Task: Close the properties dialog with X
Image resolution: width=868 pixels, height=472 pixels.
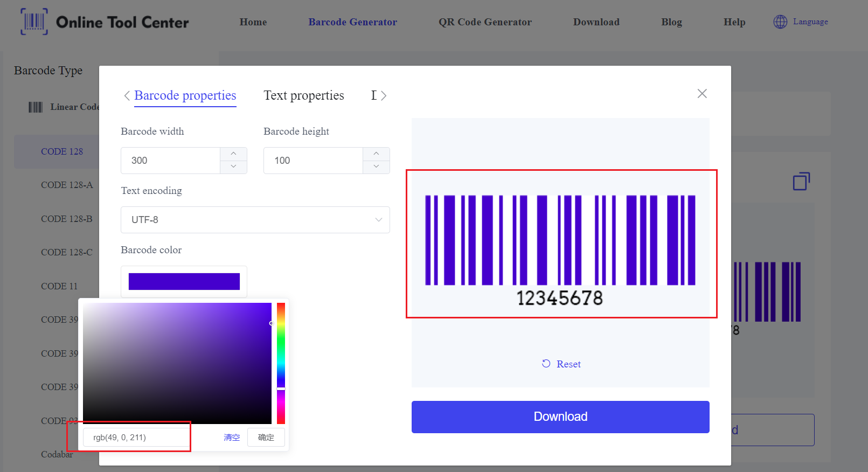Action: (702, 94)
